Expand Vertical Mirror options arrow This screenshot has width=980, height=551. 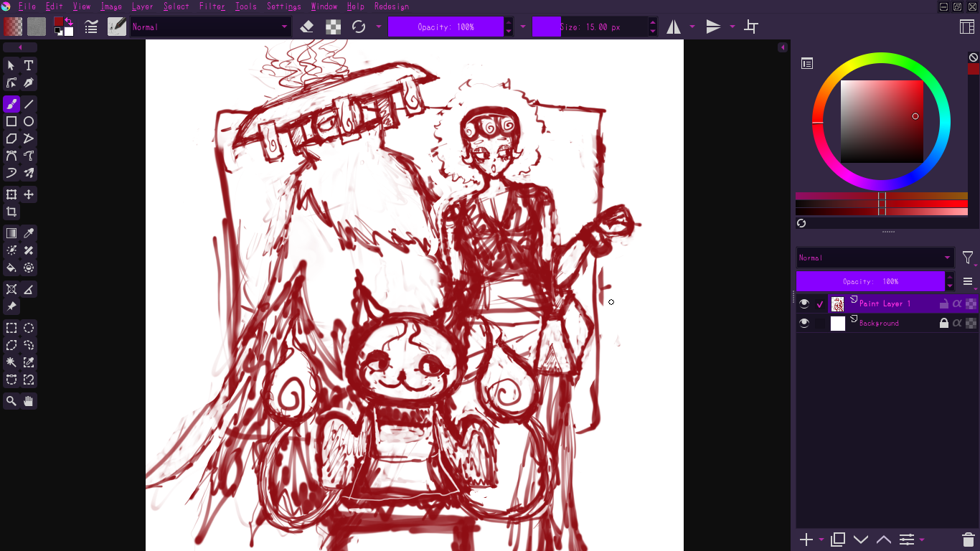(732, 27)
